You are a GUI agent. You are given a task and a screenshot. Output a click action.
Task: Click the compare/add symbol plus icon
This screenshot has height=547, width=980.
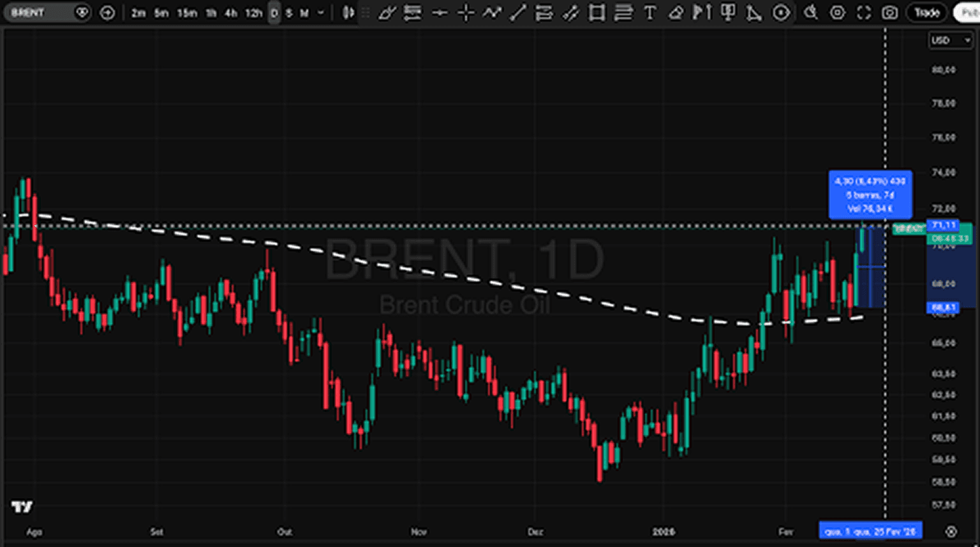(108, 13)
